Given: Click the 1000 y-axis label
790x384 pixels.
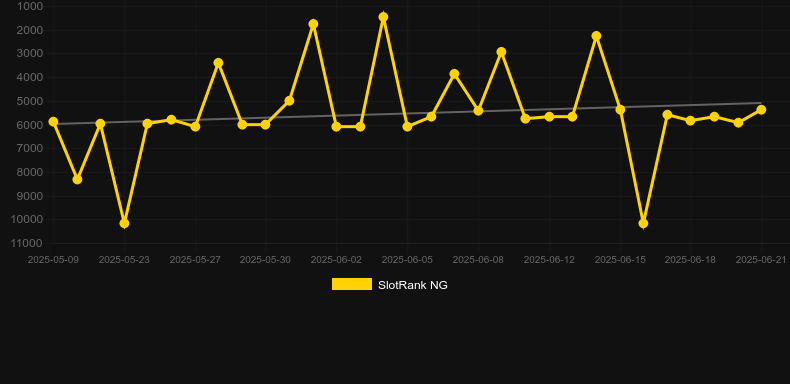Looking at the screenshot, I should pyautogui.click(x=30, y=7).
